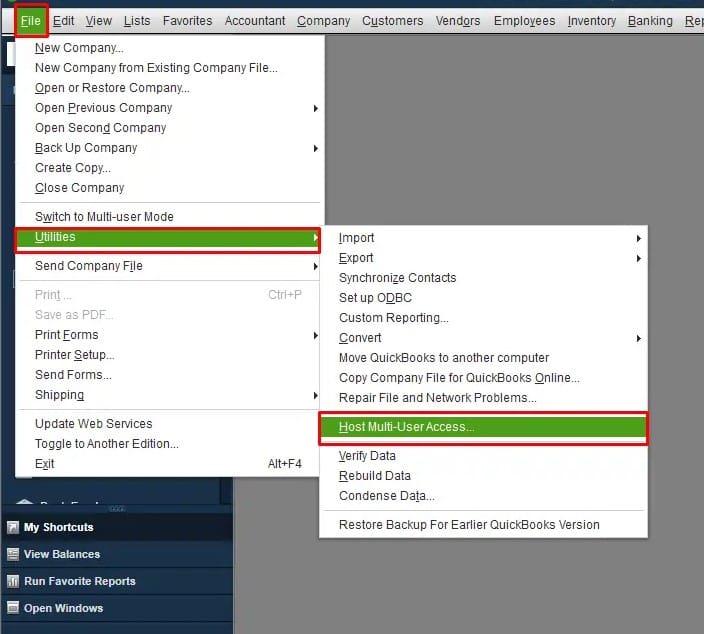The height and width of the screenshot is (634, 704).
Task: Open the Employees menu
Action: coord(524,21)
